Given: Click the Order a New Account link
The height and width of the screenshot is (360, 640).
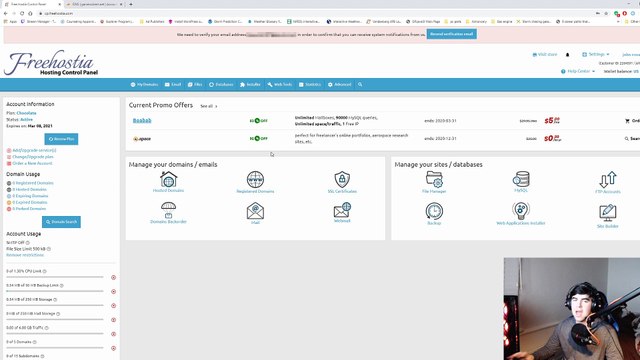Looking at the screenshot, I should [32, 163].
